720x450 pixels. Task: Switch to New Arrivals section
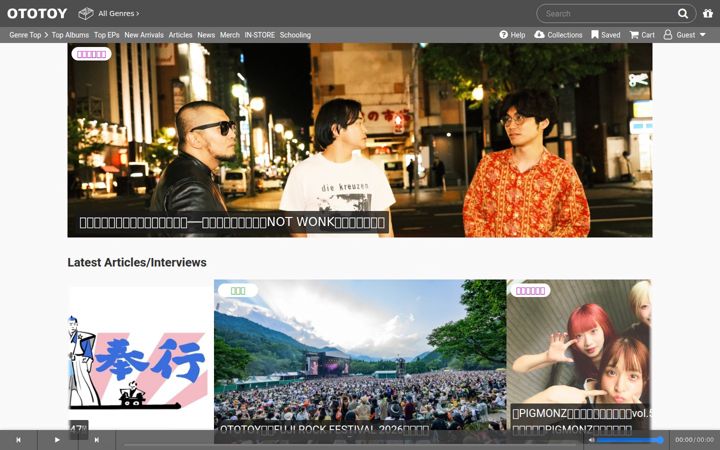tap(144, 35)
